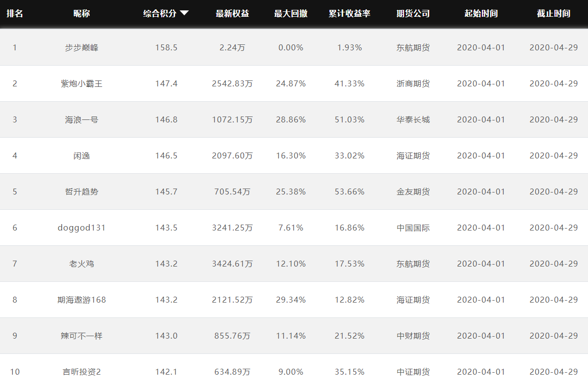Click the 期海遨游168 nickname
The width and height of the screenshot is (588, 387).
[x=82, y=300]
